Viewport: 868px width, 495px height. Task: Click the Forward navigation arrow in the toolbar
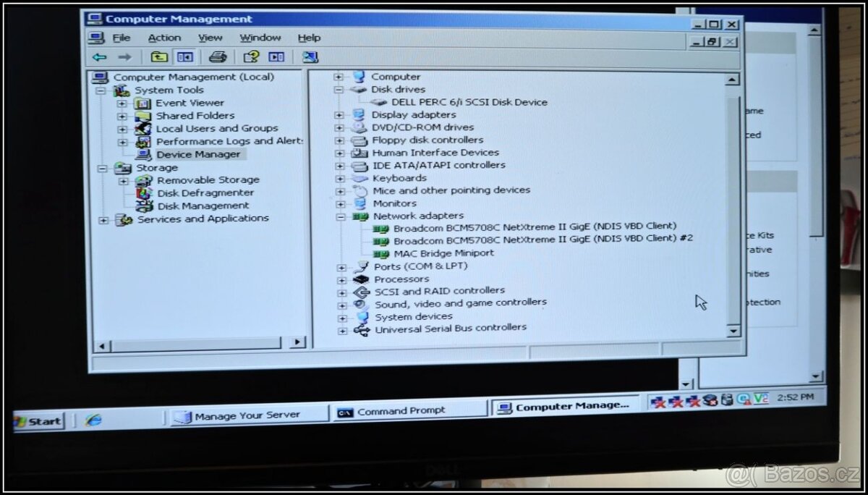pyautogui.click(x=124, y=56)
